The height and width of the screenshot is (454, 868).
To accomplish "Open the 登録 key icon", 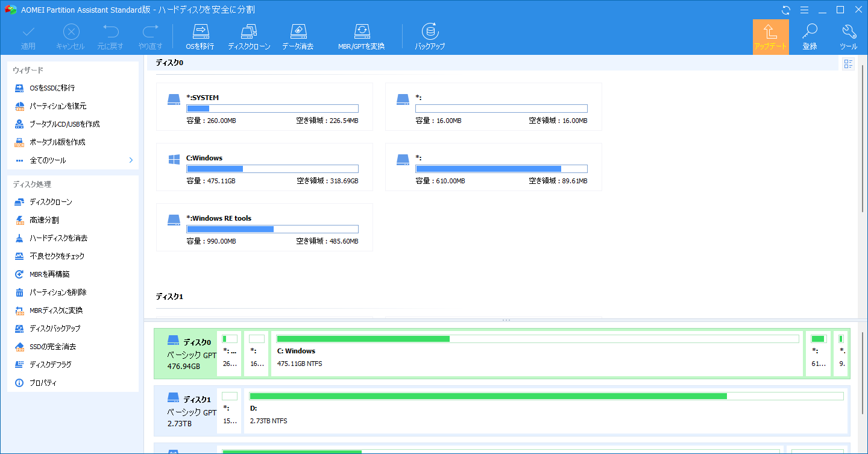I will click(x=810, y=37).
